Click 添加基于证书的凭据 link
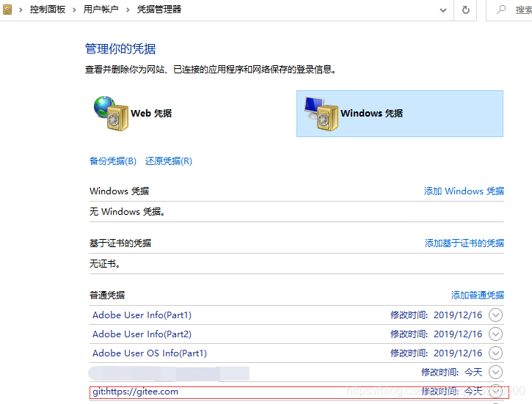532x404 pixels. (x=464, y=243)
